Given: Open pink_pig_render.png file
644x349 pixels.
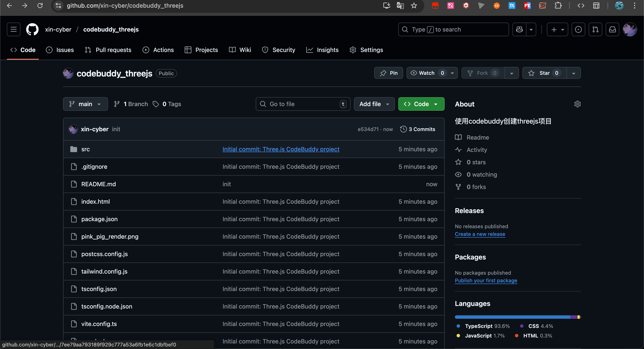Looking at the screenshot, I should (110, 237).
